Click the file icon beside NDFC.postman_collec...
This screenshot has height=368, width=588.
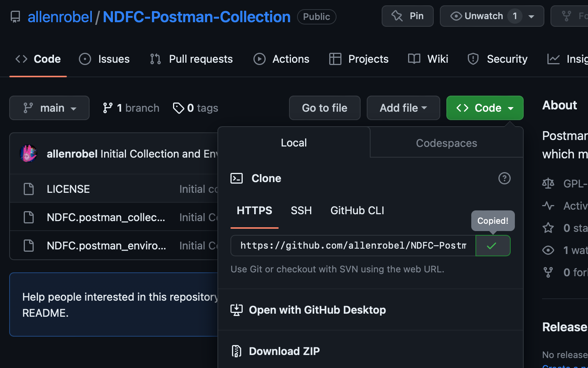pyautogui.click(x=29, y=217)
